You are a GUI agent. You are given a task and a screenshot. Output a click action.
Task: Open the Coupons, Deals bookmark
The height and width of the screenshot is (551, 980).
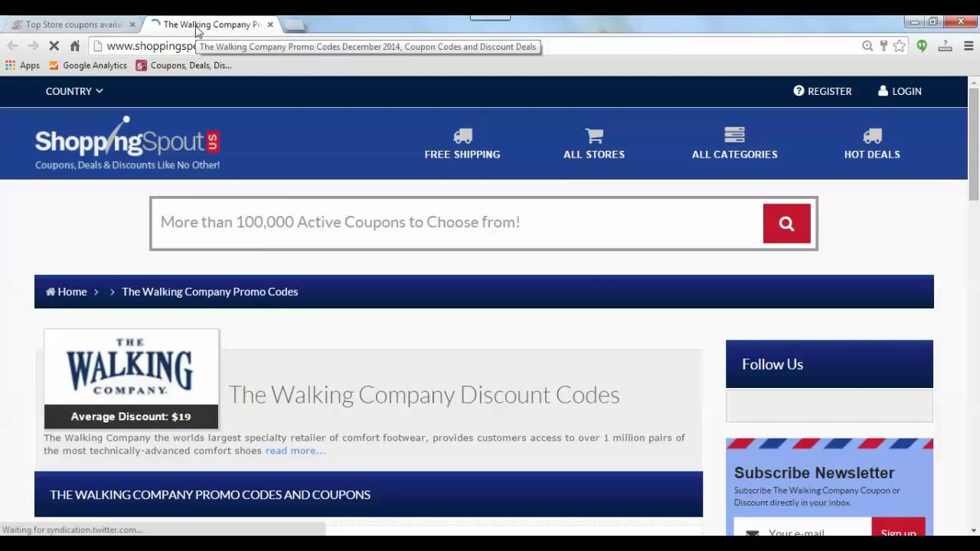184,66
